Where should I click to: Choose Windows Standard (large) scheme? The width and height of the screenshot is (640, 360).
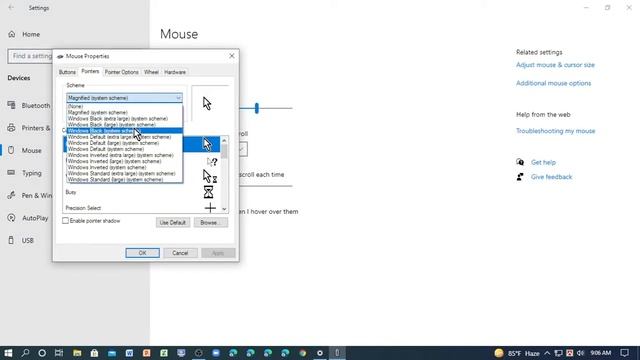tap(124, 180)
